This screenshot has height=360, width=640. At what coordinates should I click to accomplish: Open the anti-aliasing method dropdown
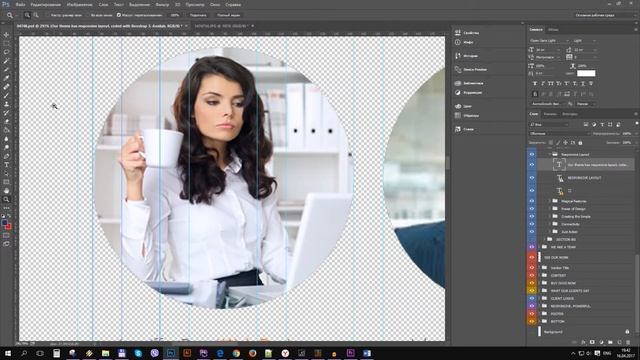coord(585,104)
